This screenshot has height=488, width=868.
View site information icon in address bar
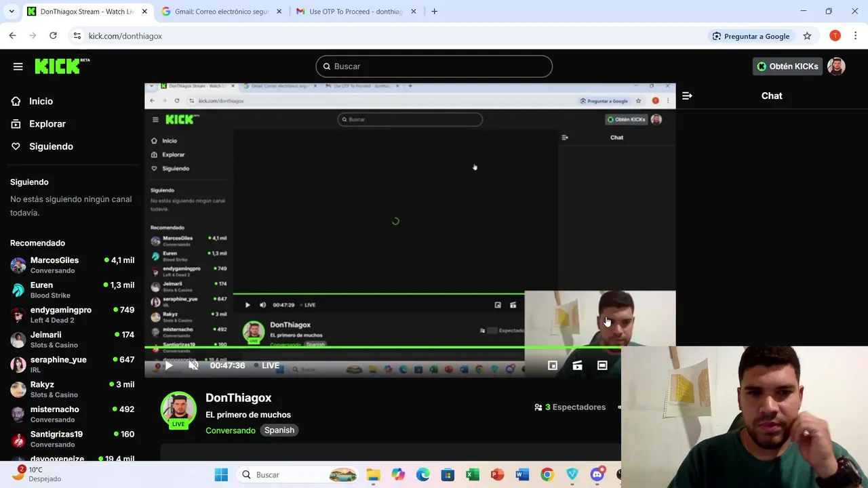point(77,36)
